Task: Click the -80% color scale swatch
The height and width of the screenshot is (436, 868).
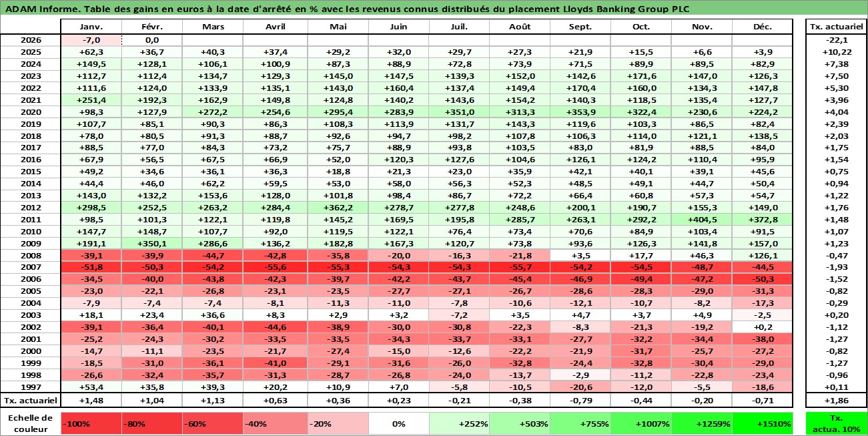Action: coord(151,423)
